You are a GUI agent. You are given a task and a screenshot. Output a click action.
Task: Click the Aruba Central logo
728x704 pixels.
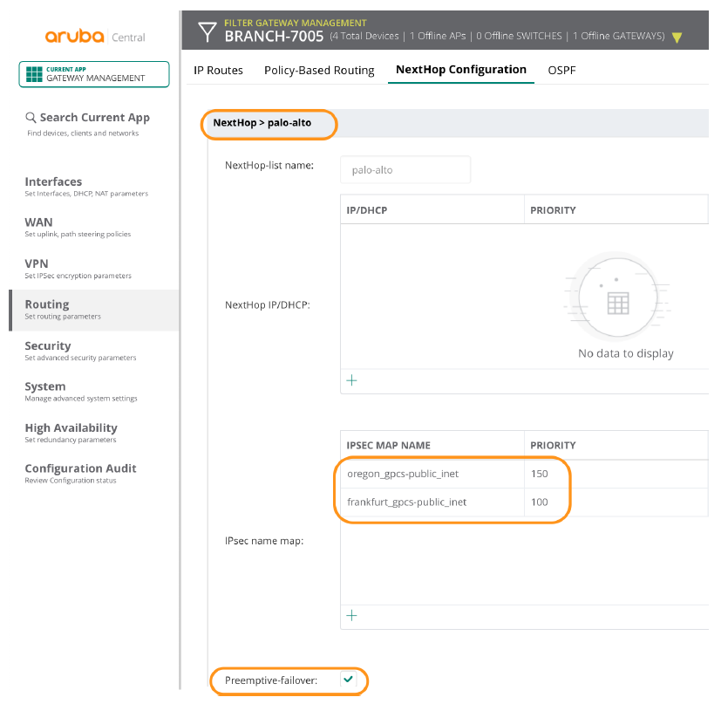95,37
